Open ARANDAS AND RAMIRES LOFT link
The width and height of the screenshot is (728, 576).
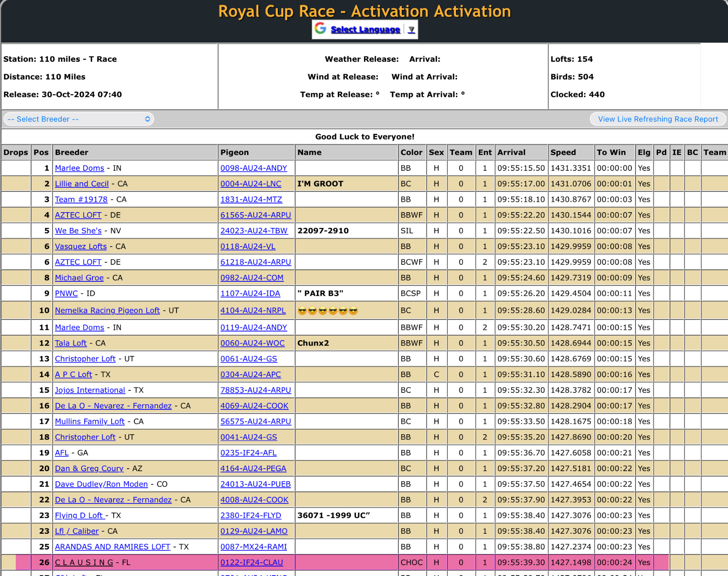point(112,547)
